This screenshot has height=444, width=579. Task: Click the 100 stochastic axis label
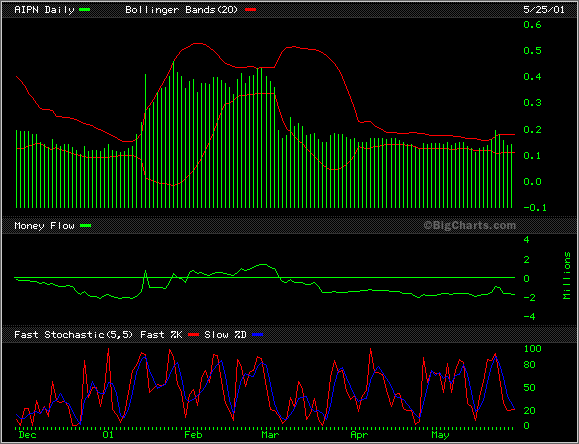[x=532, y=348]
